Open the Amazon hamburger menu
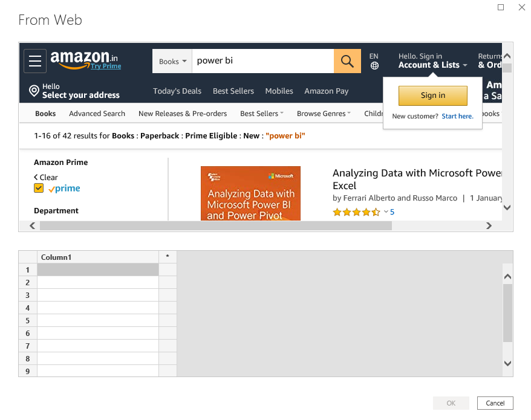Screen dimensions: 531x420 tap(35, 61)
